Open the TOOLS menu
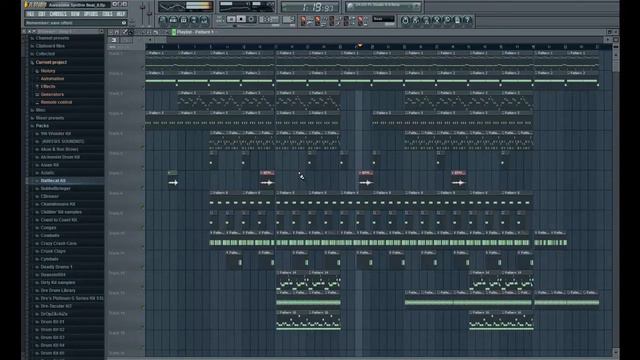 click(x=107, y=14)
